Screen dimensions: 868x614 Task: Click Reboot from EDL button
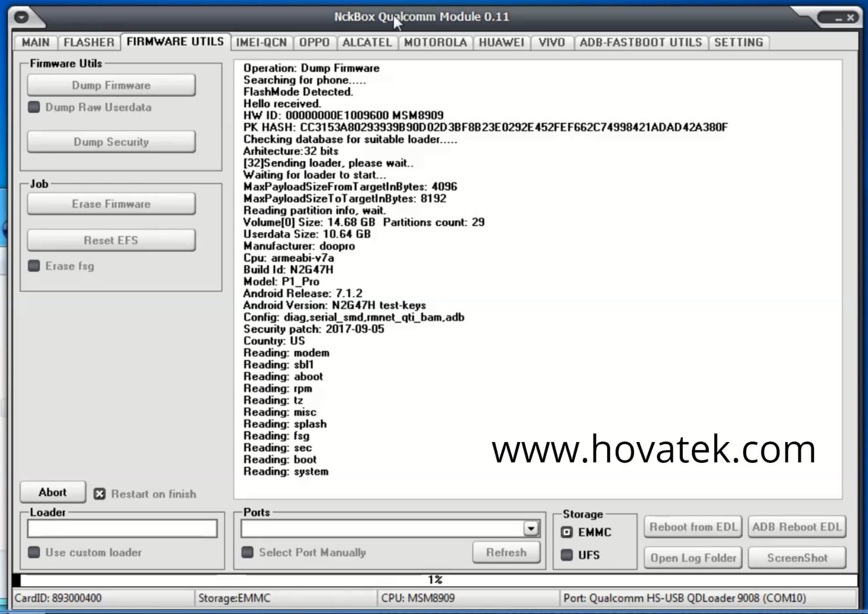[x=693, y=527]
